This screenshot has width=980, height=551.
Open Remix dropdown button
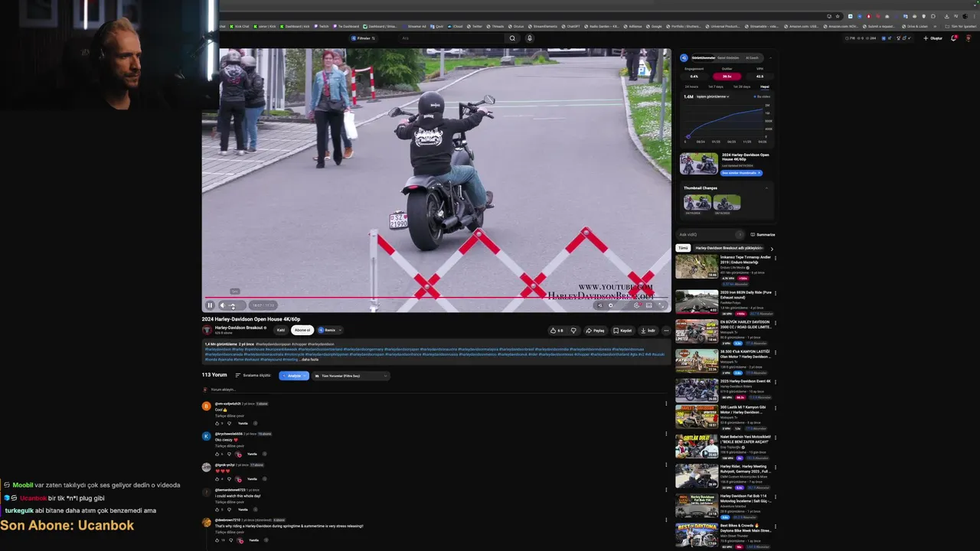329,330
